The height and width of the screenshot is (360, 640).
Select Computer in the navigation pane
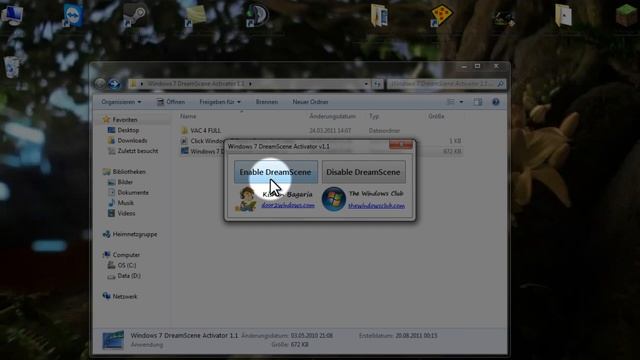click(x=126, y=255)
